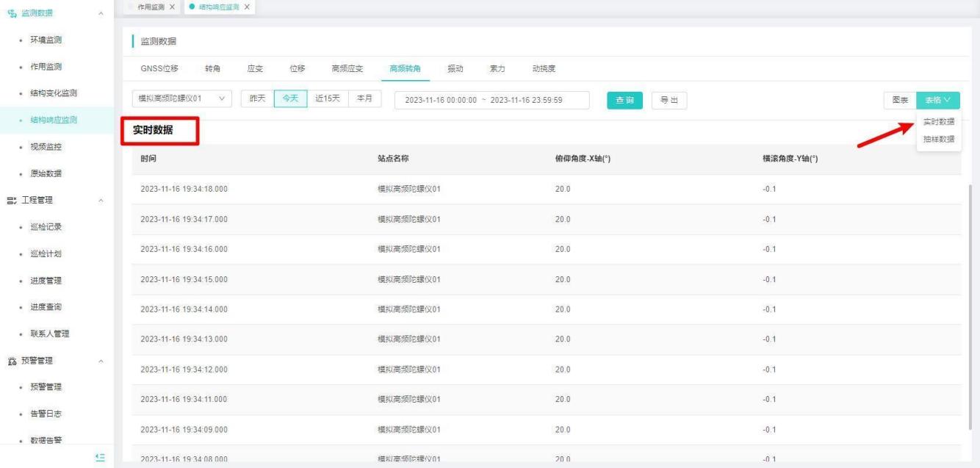Click the 监测数据 sidebar section icon
The width and height of the screenshot is (980, 468).
point(12,12)
